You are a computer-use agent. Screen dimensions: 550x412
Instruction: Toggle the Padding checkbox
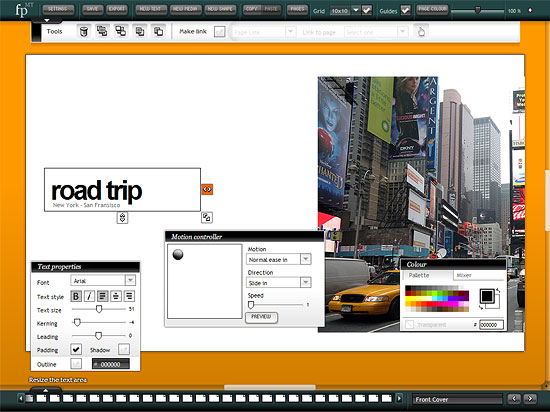[x=76, y=349]
